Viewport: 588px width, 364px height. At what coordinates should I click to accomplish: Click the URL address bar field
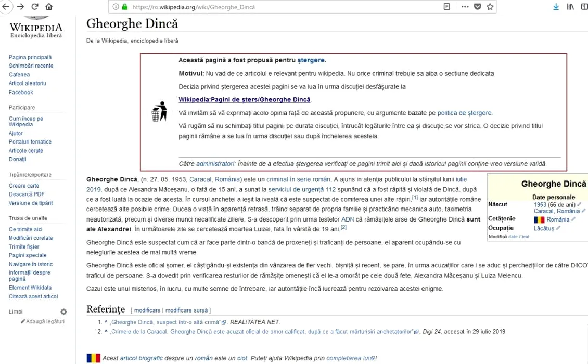coord(281,7)
